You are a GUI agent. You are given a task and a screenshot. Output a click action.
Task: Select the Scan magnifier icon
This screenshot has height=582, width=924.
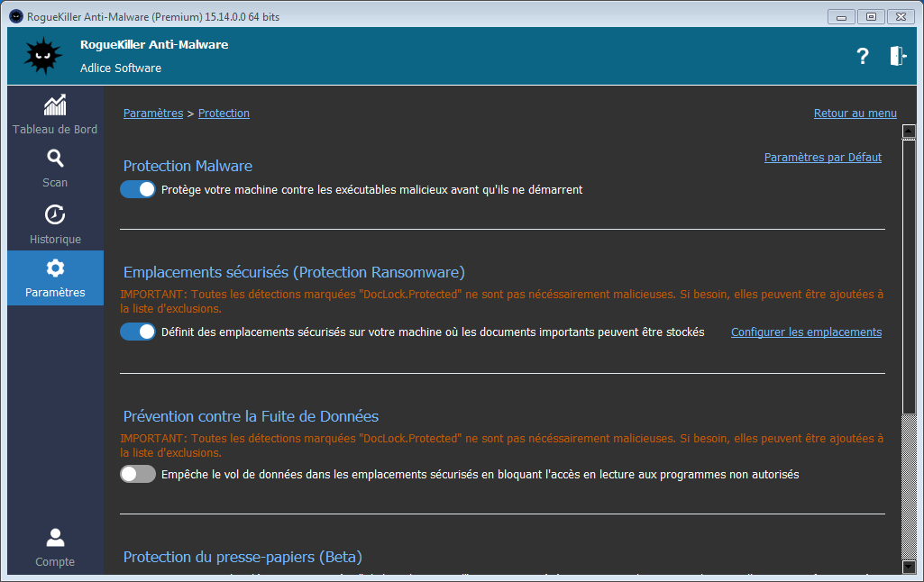click(x=55, y=159)
